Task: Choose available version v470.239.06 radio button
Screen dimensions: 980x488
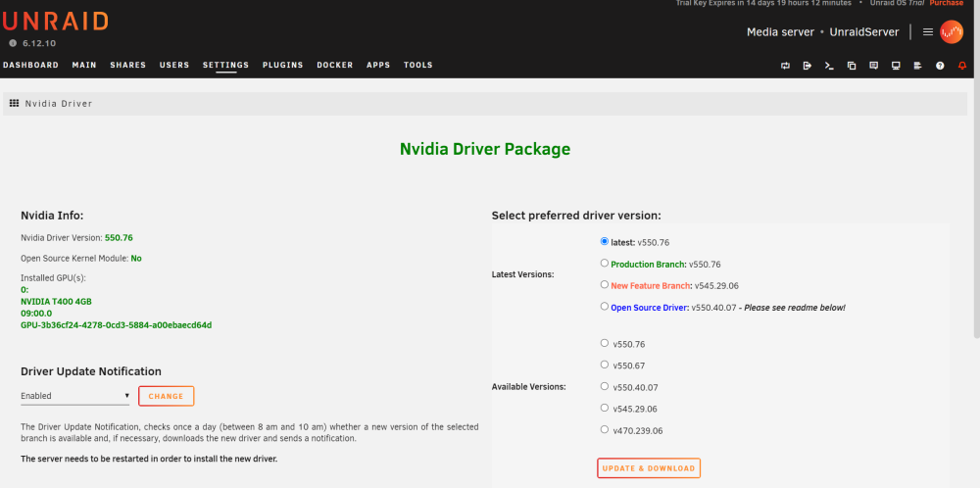Action: pyautogui.click(x=604, y=429)
